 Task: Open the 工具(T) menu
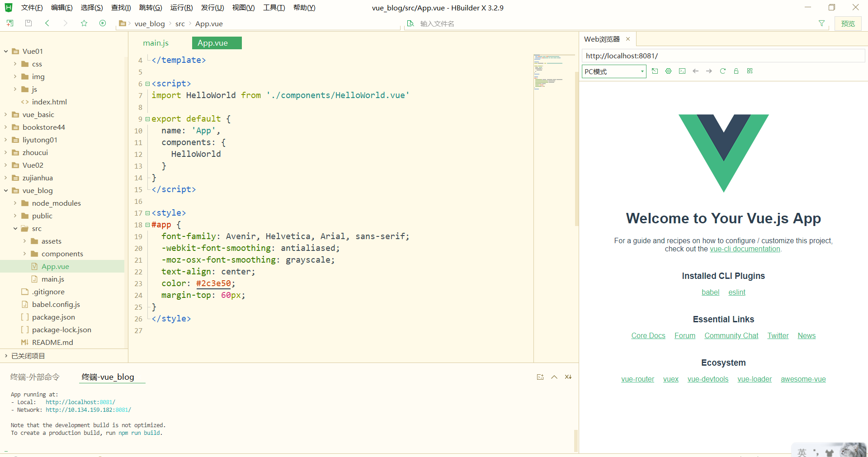pyautogui.click(x=274, y=8)
